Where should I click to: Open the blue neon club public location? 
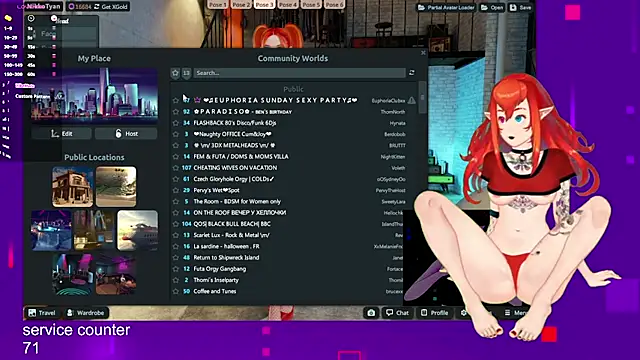click(51, 230)
